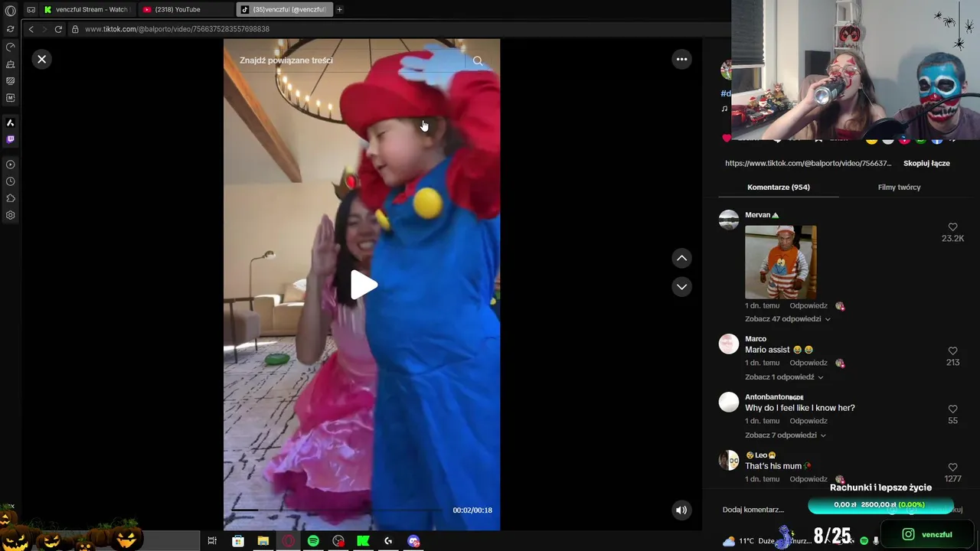Screen dimensions: 980x551
Task: Open browser Settings gear in sidebar
Action: click(11, 215)
